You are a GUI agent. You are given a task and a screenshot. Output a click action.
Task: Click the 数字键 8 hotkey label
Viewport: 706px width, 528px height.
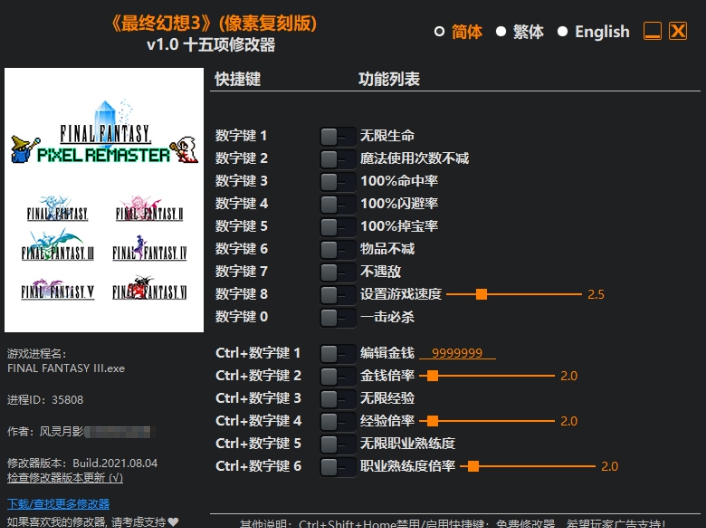click(x=241, y=294)
